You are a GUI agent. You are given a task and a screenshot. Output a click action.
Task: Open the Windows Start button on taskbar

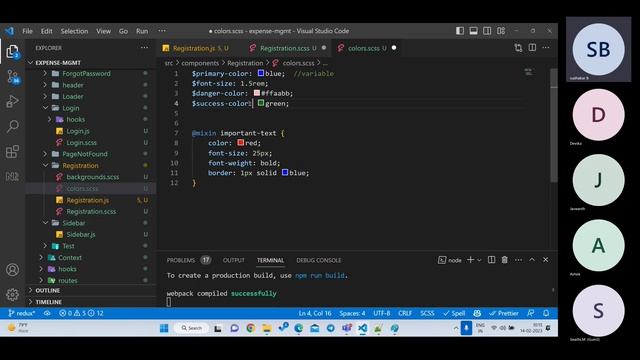[x=164, y=328]
